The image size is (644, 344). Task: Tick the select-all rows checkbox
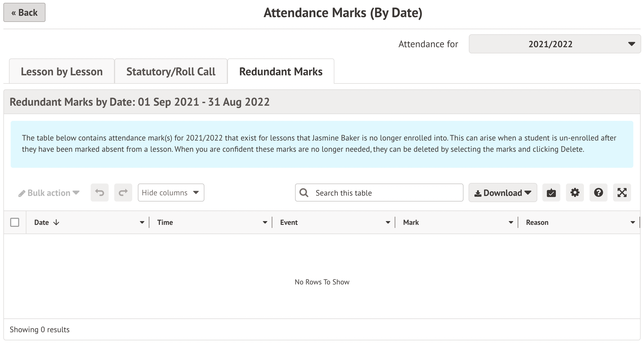pyautogui.click(x=15, y=223)
